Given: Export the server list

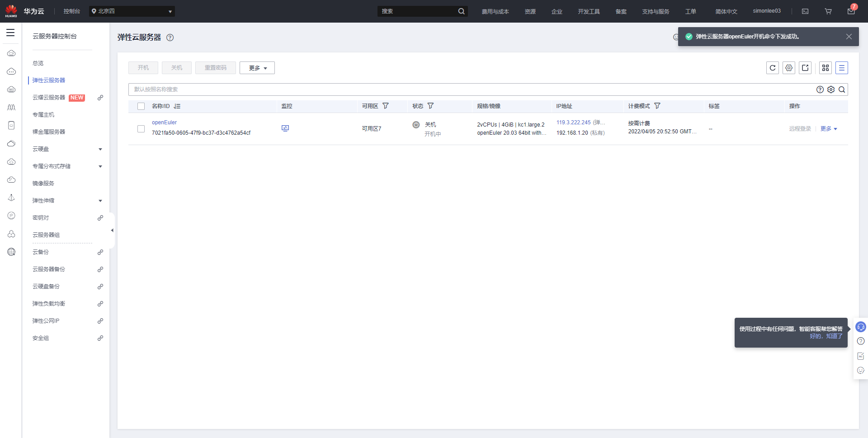Looking at the screenshot, I should click(x=805, y=68).
